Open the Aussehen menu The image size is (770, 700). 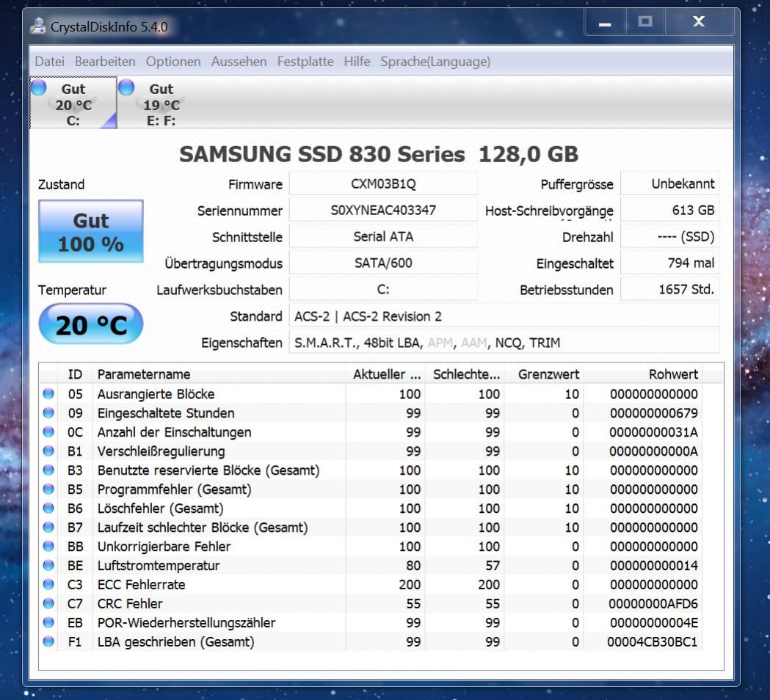(x=239, y=62)
